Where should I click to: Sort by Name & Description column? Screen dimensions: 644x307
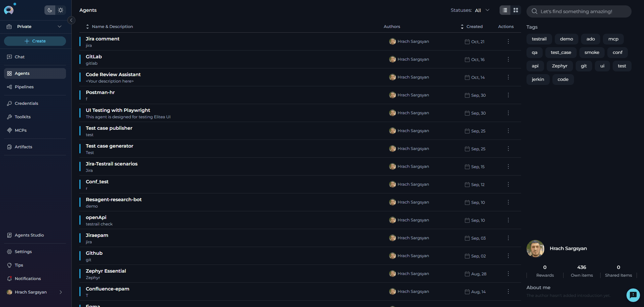(110, 27)
